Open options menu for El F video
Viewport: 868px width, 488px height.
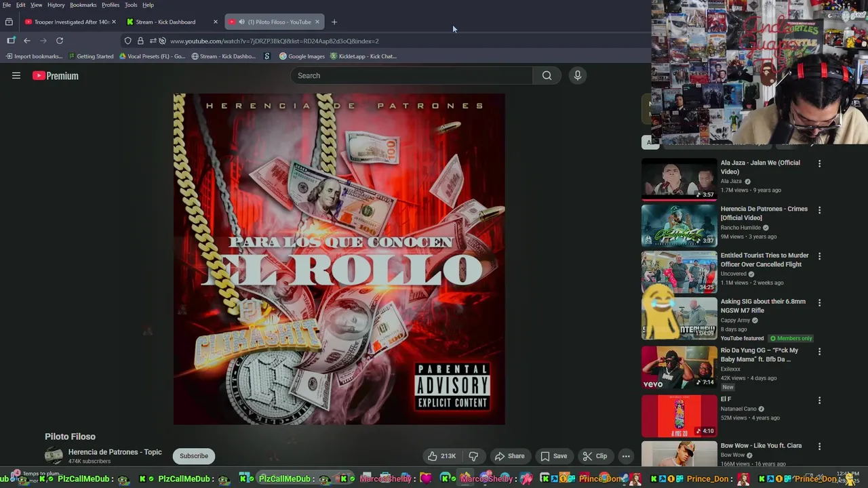pos(819,401)
